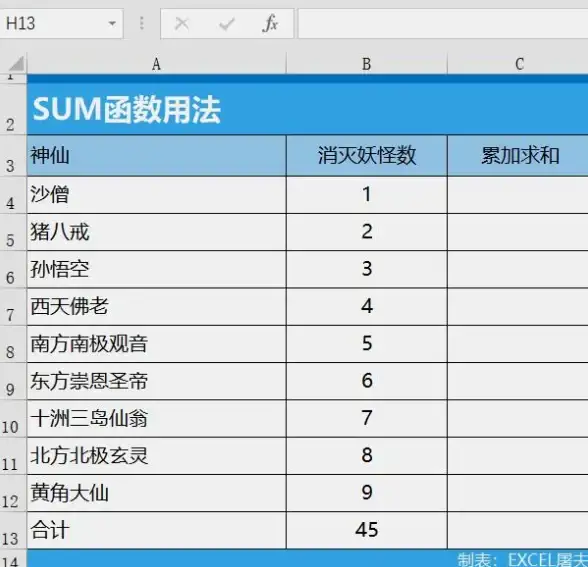The height and width of the screenshot is (567, 588).
Task: Click the value 9 in 黄角大仙 row
Action: pos(367,493)
